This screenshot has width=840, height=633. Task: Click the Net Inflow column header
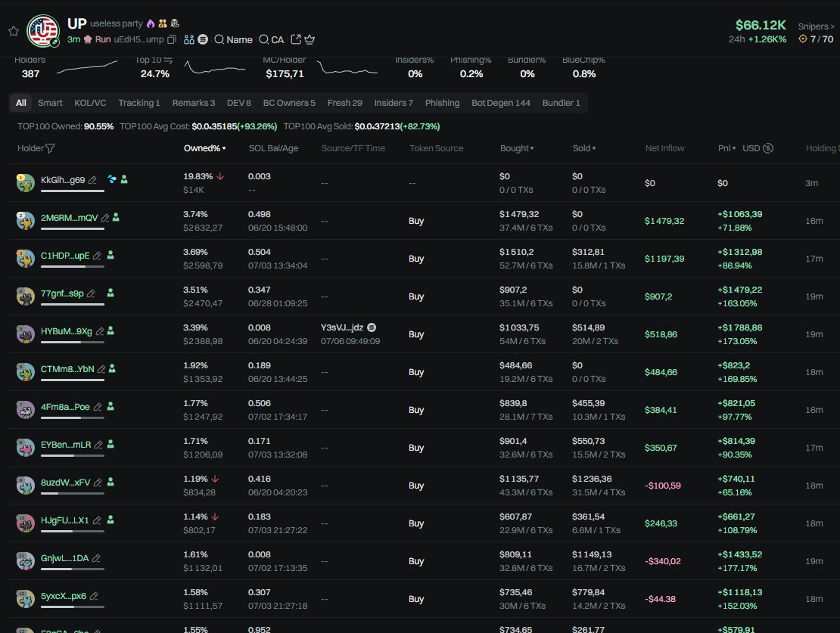click(665, 148)
